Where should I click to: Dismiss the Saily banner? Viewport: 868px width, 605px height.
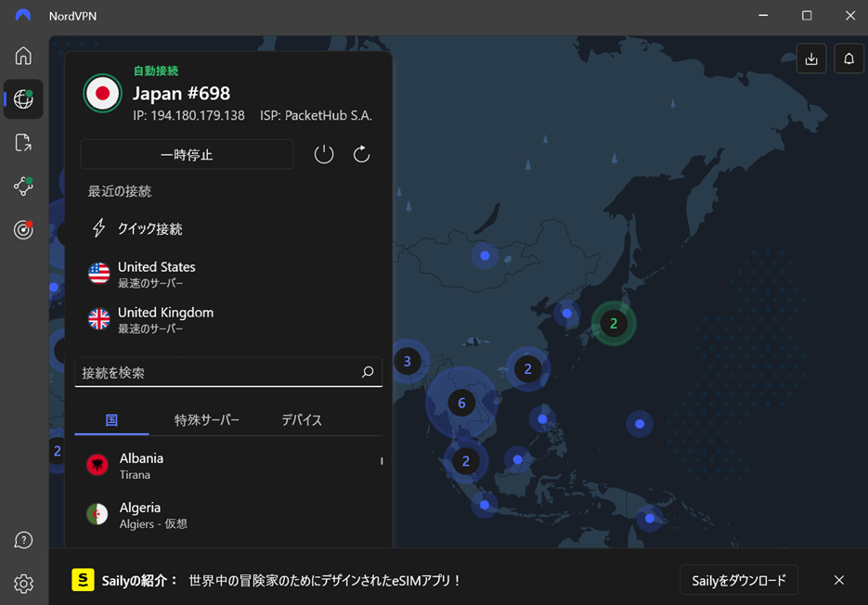pyautogui.click(x=839, y=580)
